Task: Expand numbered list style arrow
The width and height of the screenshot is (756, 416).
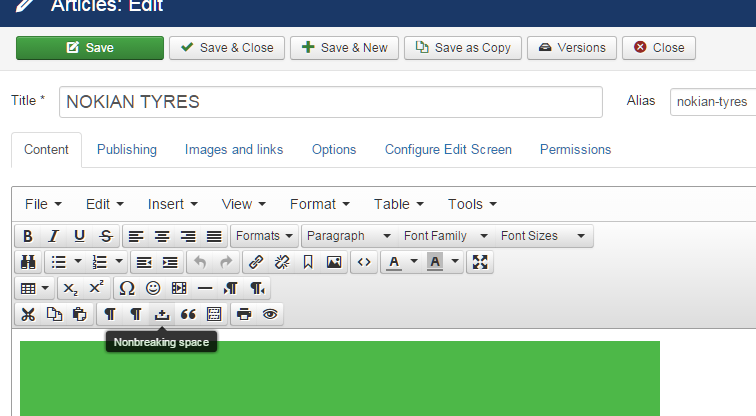Action: coord(119,262)
